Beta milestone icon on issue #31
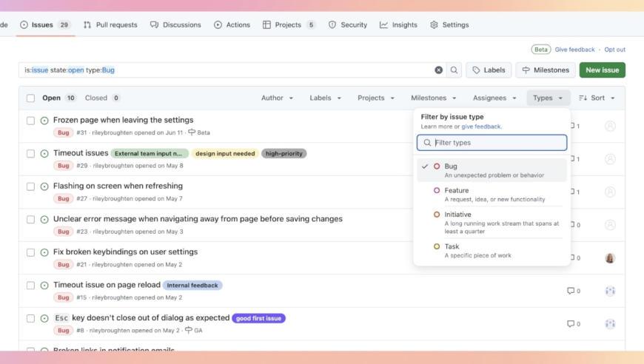 (192, 132)
